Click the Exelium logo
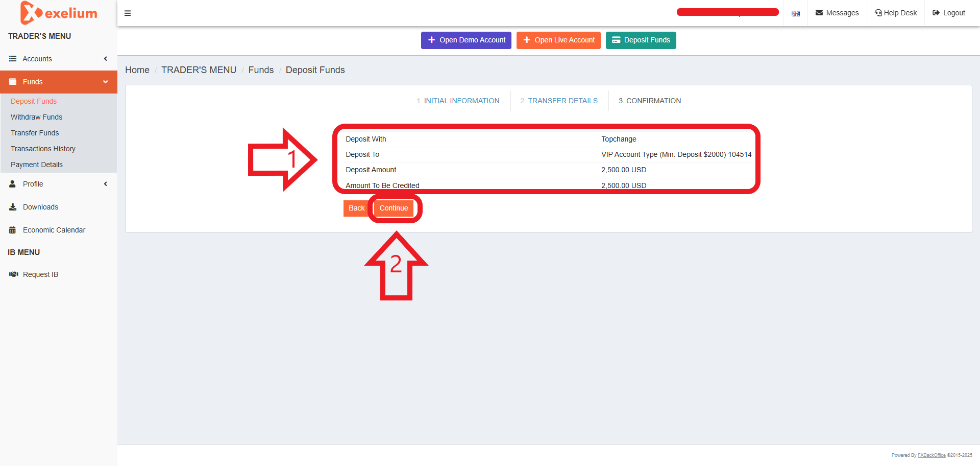Image resolution: width=980 pixels, height=466 pixels. (59, 13)
